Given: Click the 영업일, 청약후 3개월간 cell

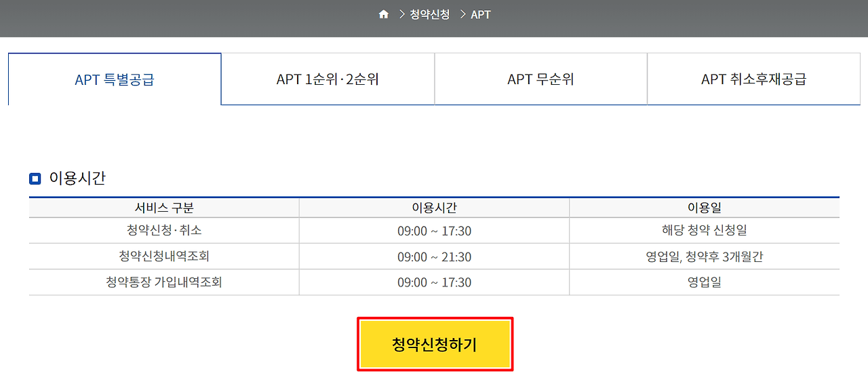Looking at the screenshot, I should point(704,257).
